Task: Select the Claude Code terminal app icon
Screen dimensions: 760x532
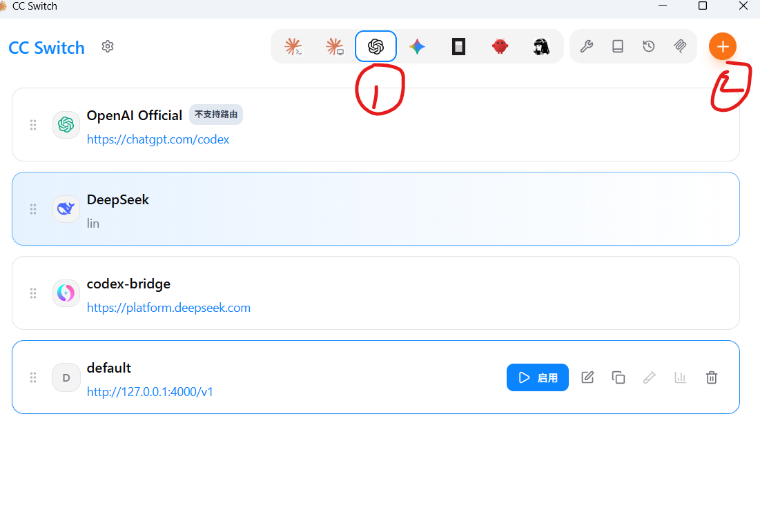Action: pyautogui.click(x=293, y=46)
